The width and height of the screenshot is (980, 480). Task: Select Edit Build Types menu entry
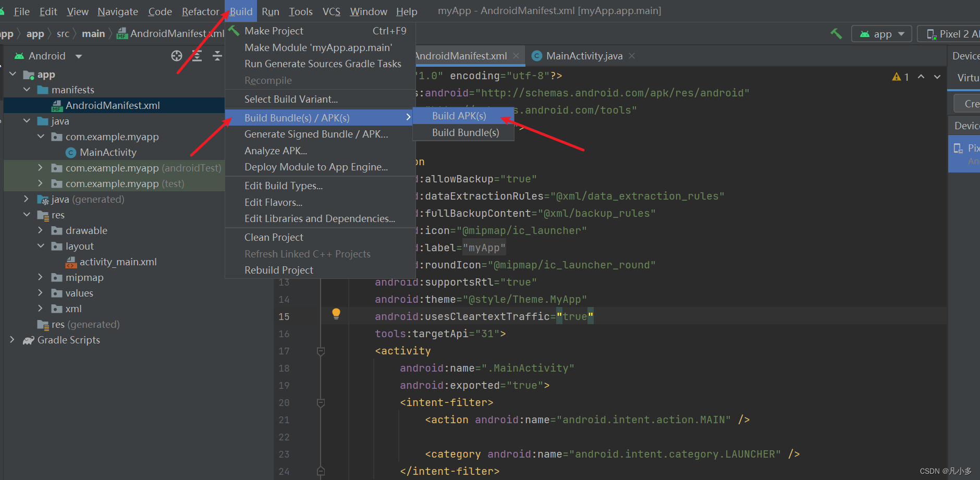(x=320, y=186)
